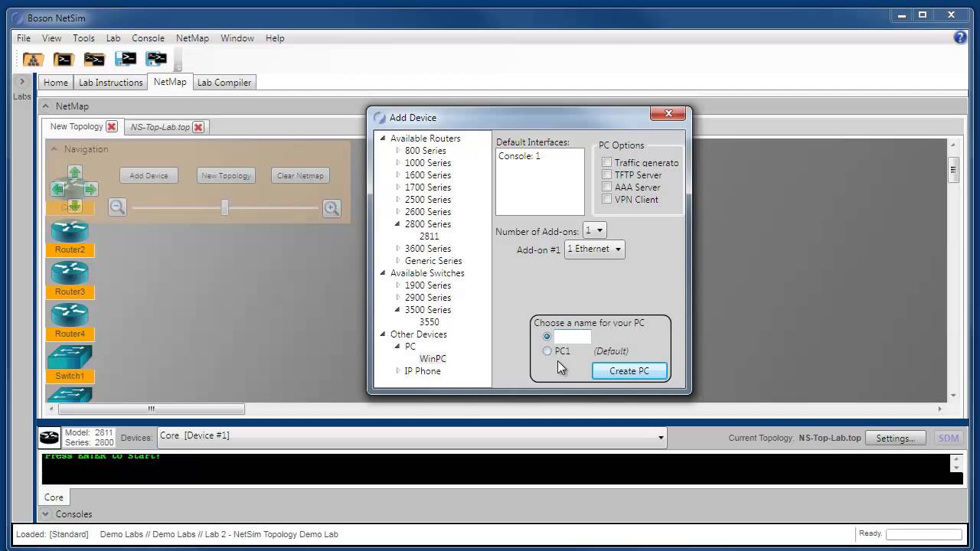The width and height of the screenshot is (980, 551).
Task: Collapse the Navigation panel
Action: pyautogui.click(x=54, y=149)
